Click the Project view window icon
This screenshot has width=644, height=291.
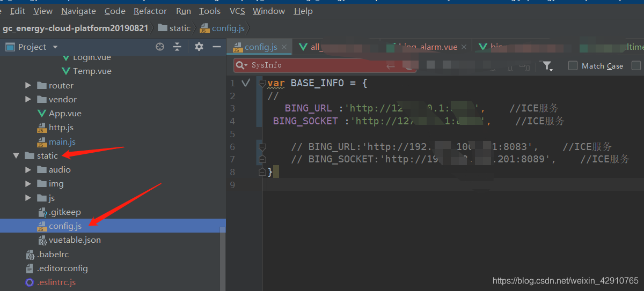tap(10, 47)
